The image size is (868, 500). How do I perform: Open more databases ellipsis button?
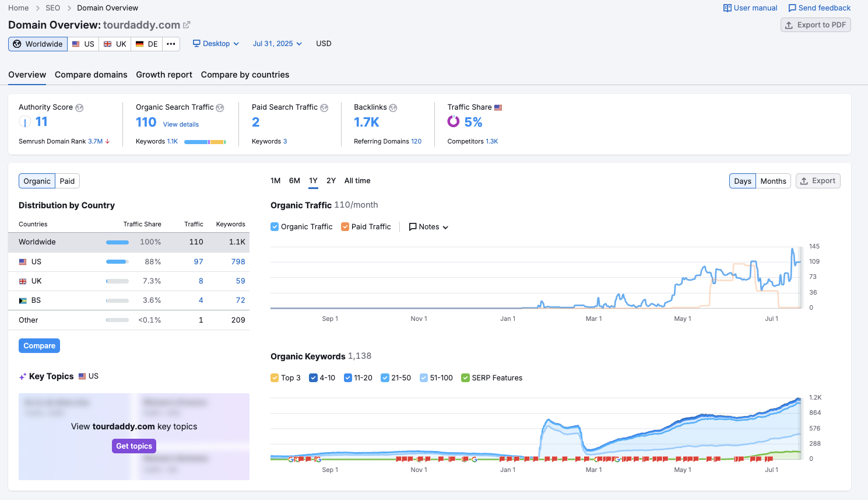click(x=171, y=44)
